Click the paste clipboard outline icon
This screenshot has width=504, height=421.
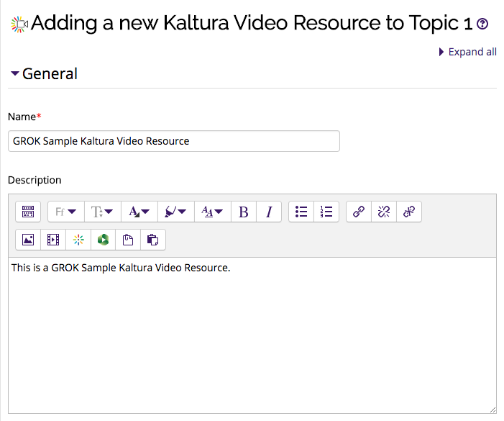tap(128, 240)
